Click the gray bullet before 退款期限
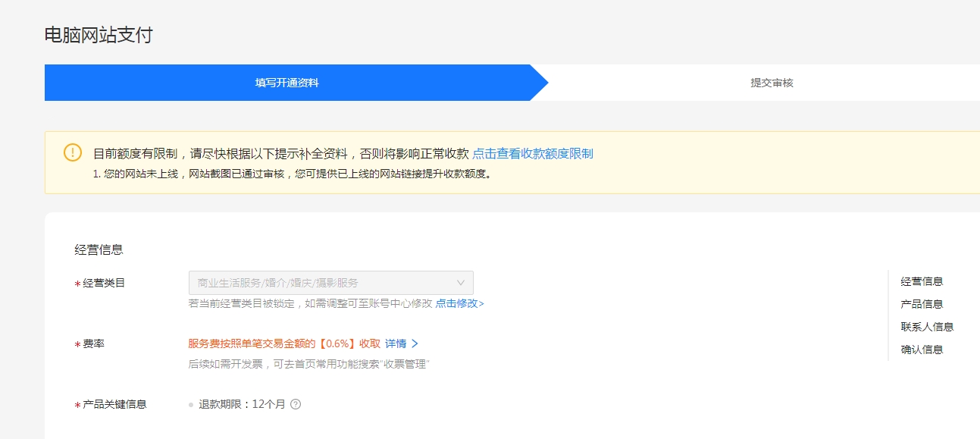Screen dimensions: 980x439 pos(191,405)
